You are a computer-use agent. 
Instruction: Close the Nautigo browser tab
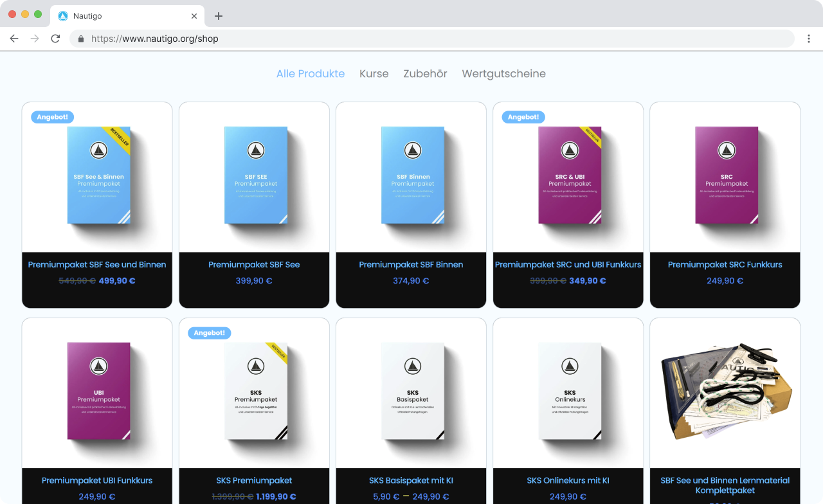click(x=194, y=16)
